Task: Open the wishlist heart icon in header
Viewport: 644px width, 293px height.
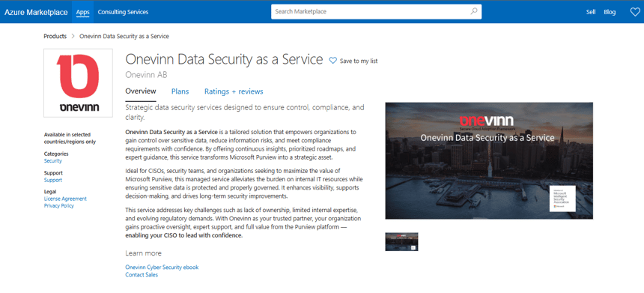Action: 635,12
